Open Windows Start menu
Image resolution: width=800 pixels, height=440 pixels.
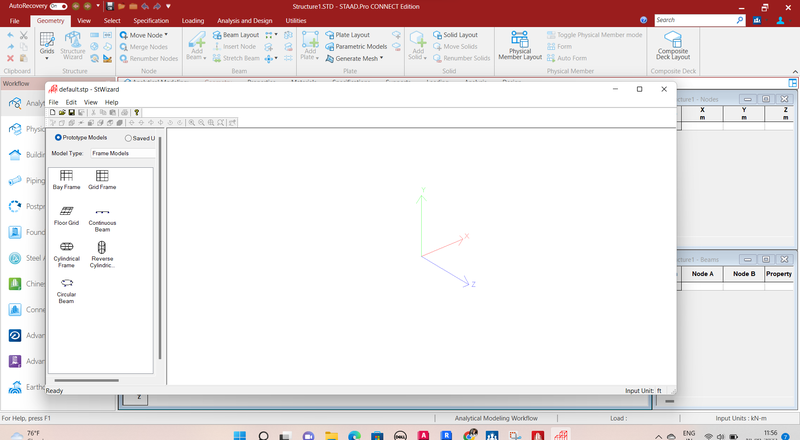tap(240, 435)
